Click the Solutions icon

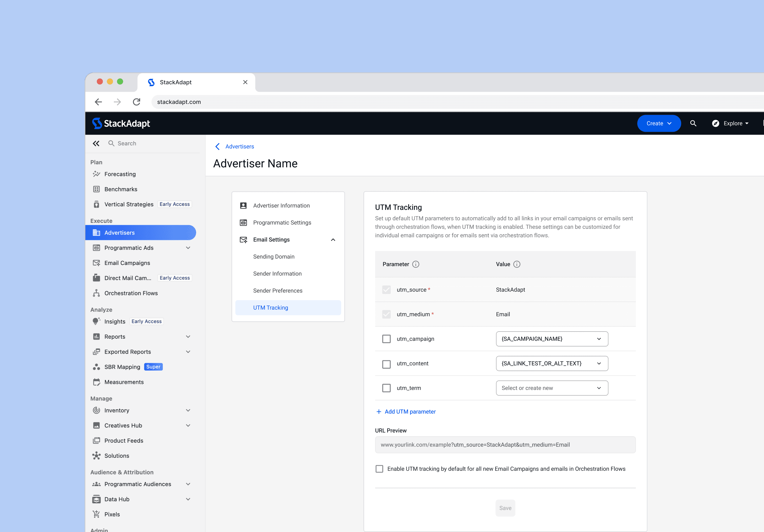pyautogui.click(x=96, y=455)
